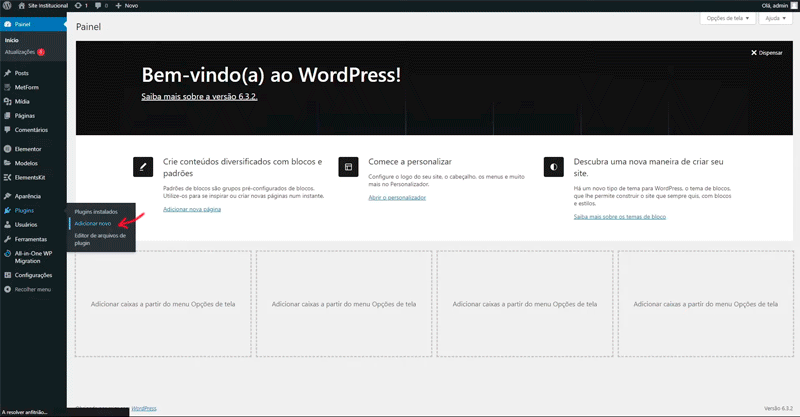Open Usuários menu label
Viewport: 800px width, 417px height.
click(x=26, y=225)
